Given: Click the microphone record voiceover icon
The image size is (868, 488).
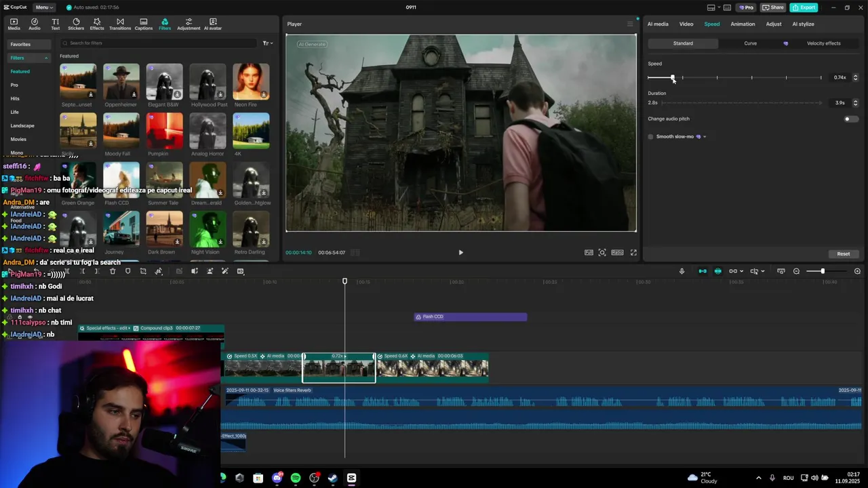Looking at the screenshot, I should coord(682,271).
